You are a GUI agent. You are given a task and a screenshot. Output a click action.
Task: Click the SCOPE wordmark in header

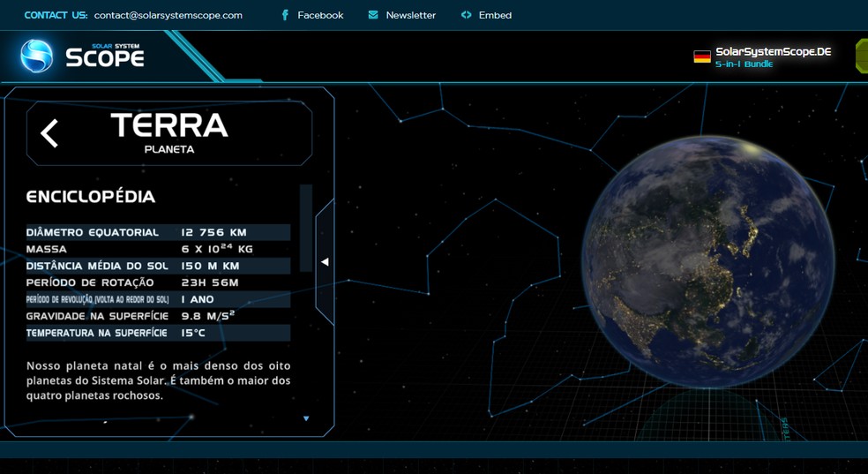(x=105, y=57)
